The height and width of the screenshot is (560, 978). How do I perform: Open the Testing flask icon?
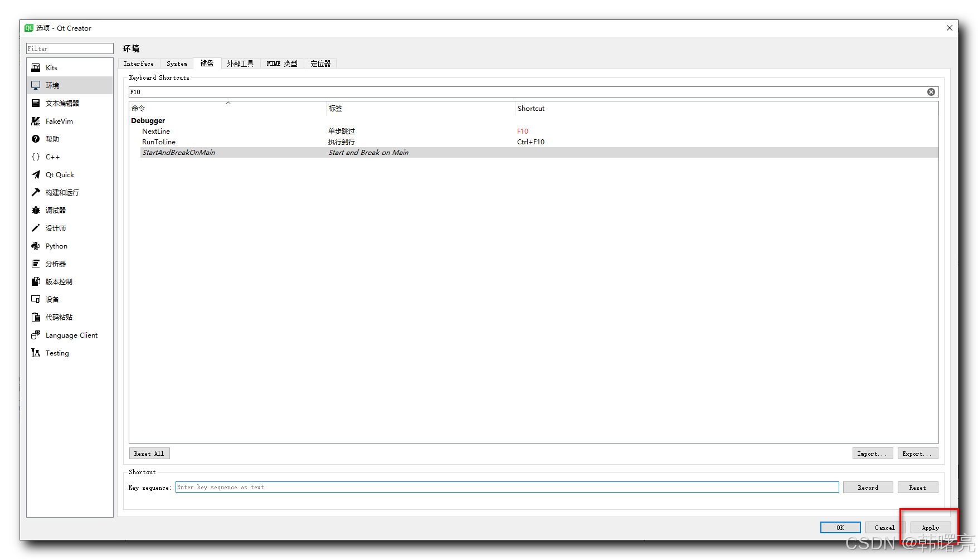tap(36, 353)
